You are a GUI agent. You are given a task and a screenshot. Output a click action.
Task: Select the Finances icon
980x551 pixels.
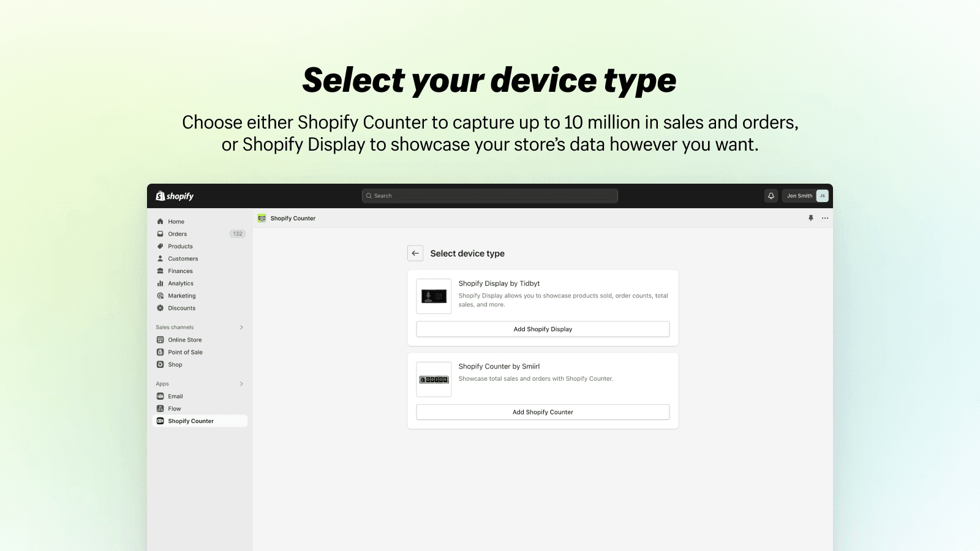(160, 271)
